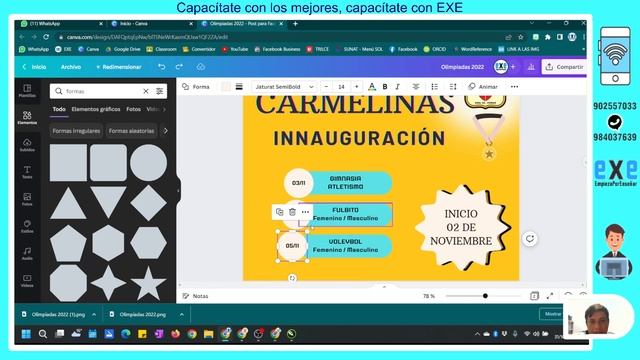The width and height of the screenshot is (640, 360).
Task: Toggle bulleted list formatting
Action: click(x=434, y=87)
